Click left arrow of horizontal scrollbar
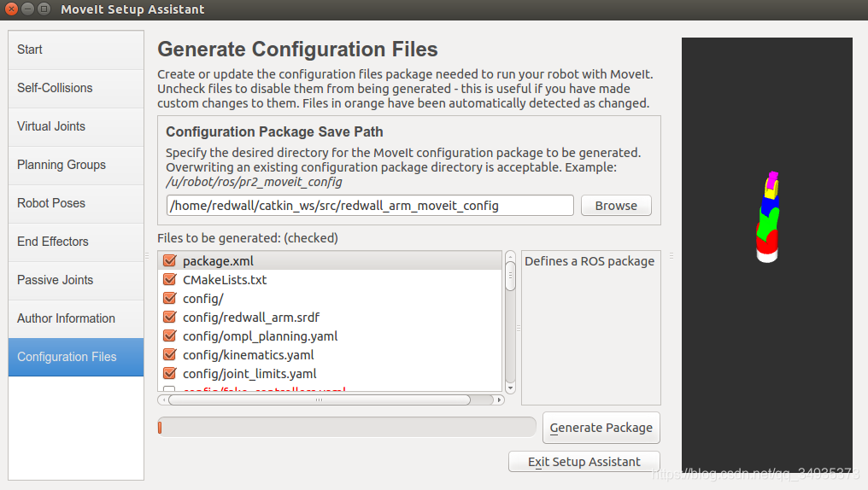Viewport: 868px width, 490px height. coord(163,400)
